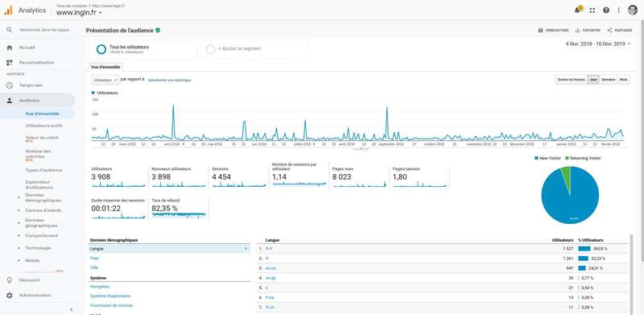This screenshot has width=644, height=315.
Task: Click the Tous les utilisateurs segment circle
Action: tap(101, 49)
